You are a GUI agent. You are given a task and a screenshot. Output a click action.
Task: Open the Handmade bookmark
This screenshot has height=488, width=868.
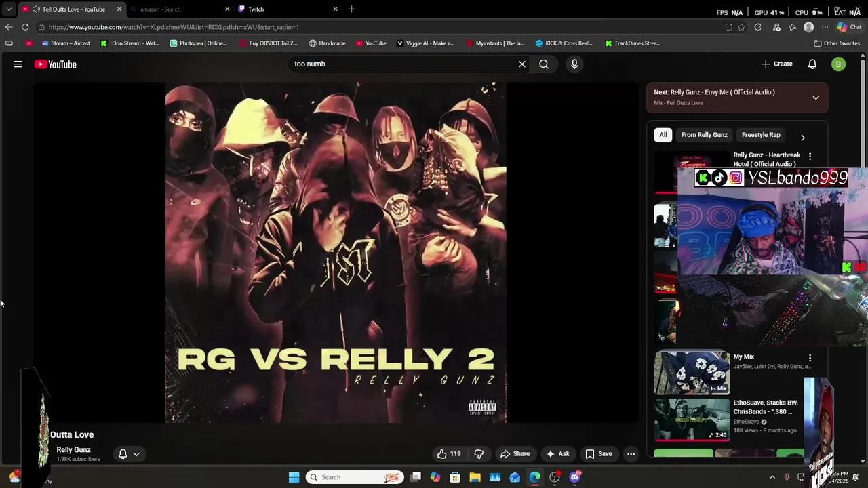(x=327, y=43)
